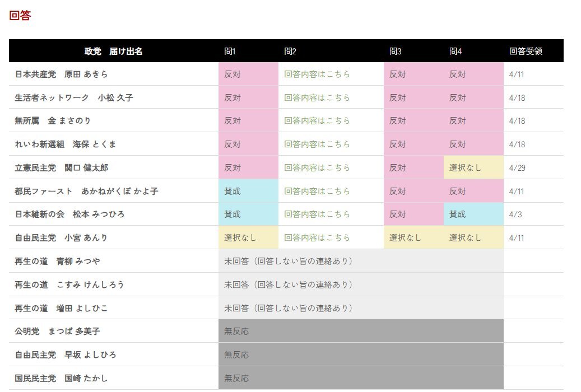Click 問3 反対 cell for 生活者ネットワーク
581x392 pixels.
point(414,97)
